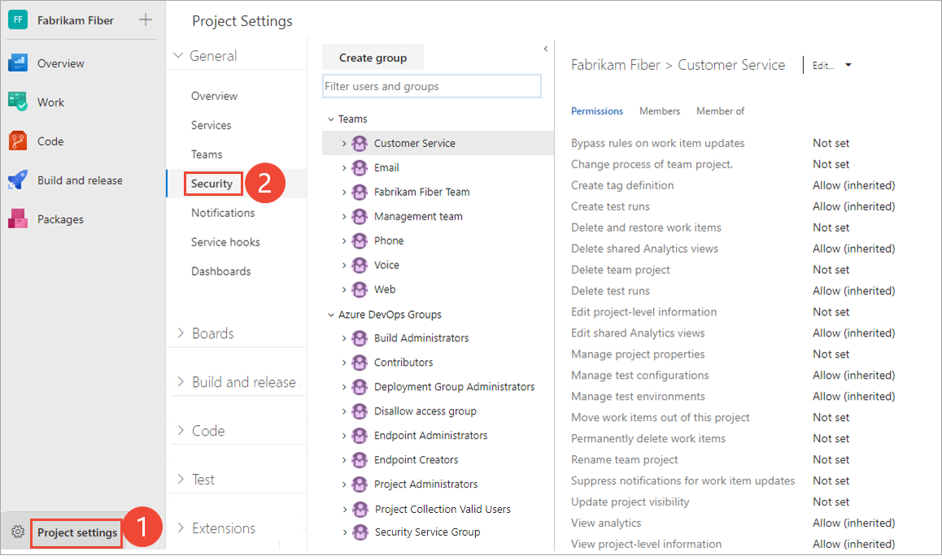Expand the Boards settings section
Screen dimensions: 942x560
click(x=181, y=333)
